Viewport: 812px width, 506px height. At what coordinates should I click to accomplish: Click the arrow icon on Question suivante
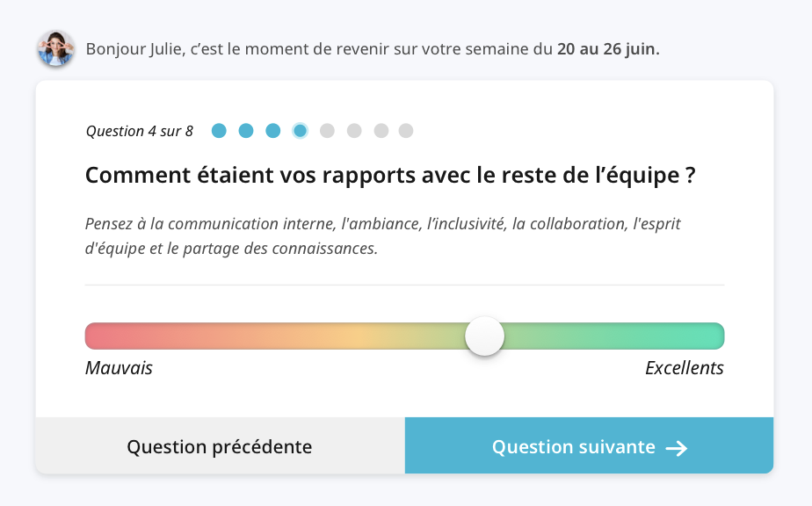pos(676,448)
